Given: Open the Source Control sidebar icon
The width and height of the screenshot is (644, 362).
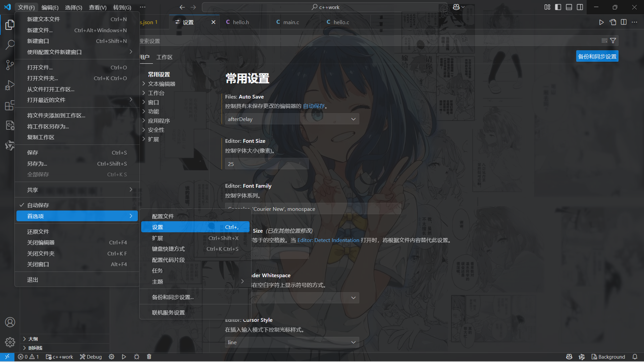Looking at the screenshot, I should tap(10, 65).
